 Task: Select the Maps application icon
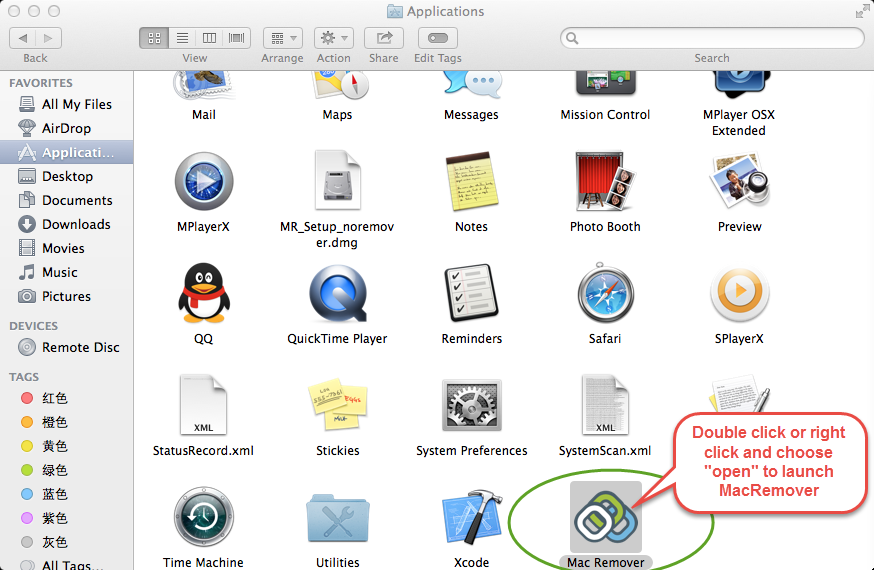coord(339,85)
